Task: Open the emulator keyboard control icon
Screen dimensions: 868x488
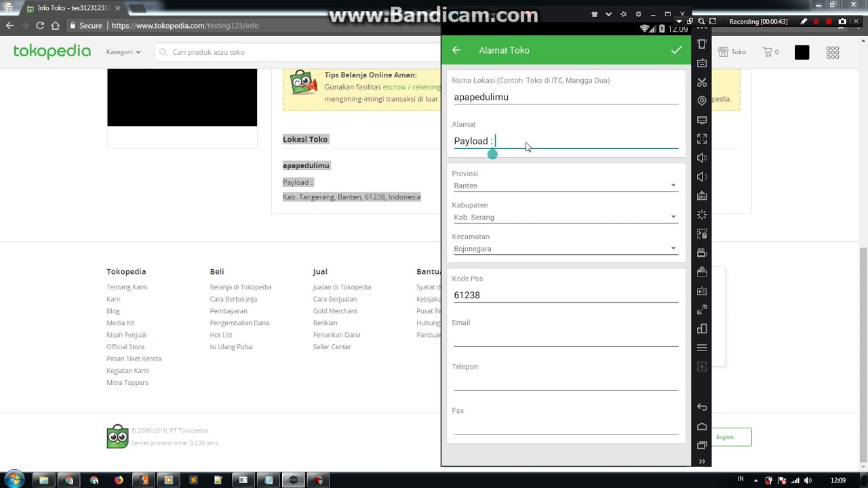Action: (702, 63)
